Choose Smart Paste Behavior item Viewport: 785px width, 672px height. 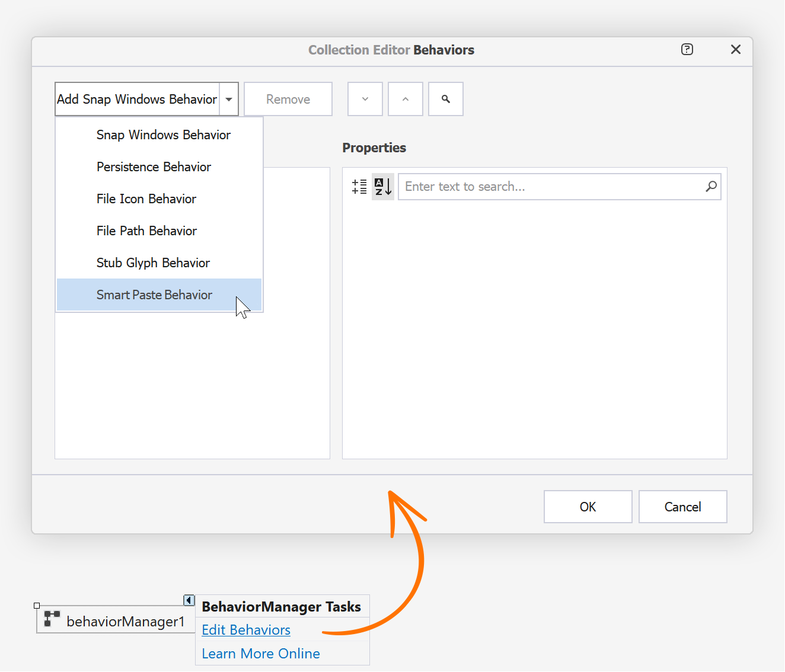[154, 295]
